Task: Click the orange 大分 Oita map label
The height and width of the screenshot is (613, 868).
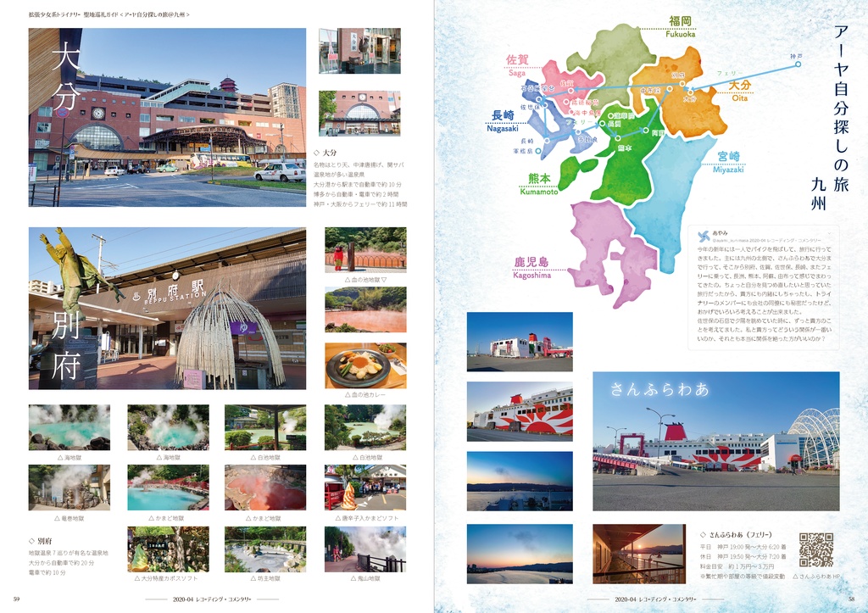Action: [739, 91]
